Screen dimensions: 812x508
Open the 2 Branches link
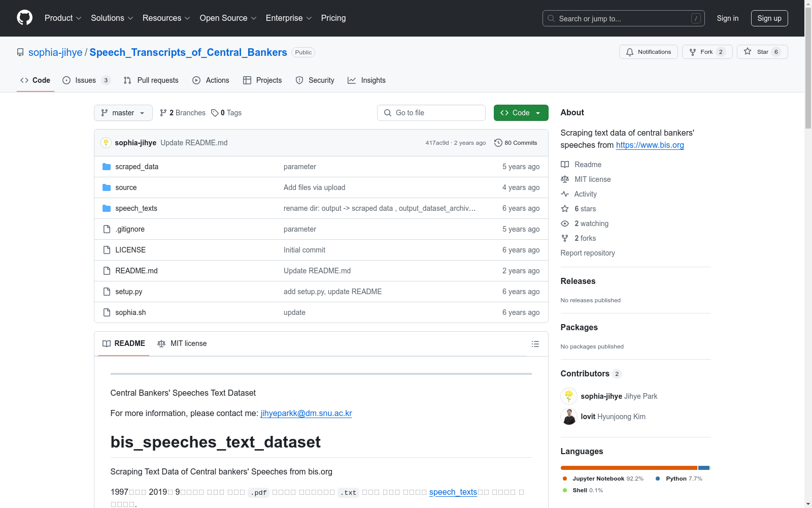click(183, 113)
